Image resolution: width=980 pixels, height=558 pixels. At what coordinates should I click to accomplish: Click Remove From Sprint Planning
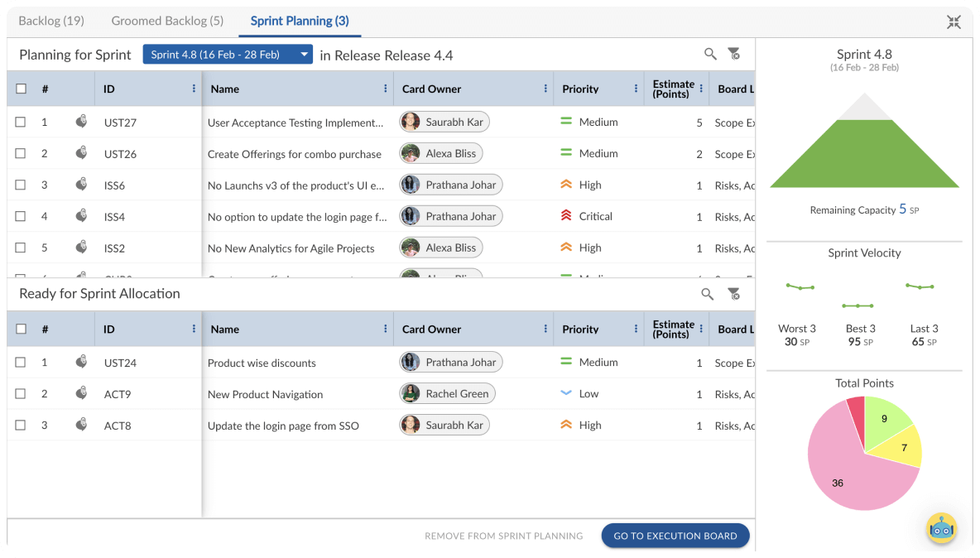point(503,536)
